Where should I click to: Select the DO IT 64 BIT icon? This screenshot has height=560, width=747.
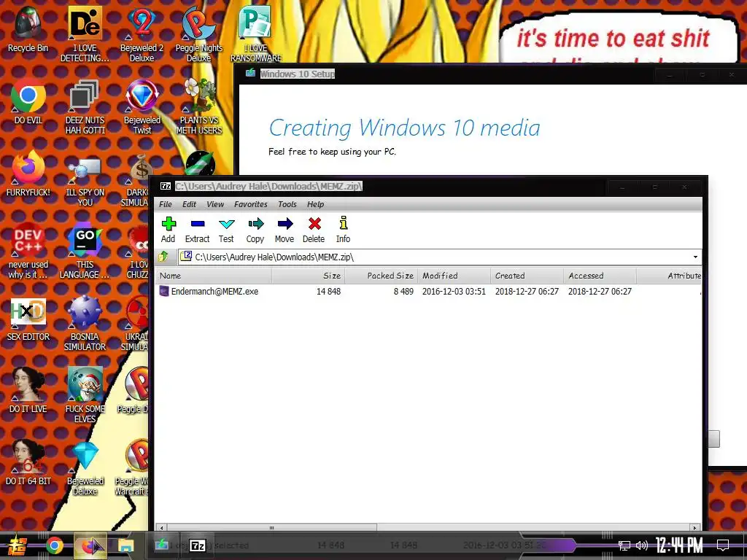tap(28, 463)
